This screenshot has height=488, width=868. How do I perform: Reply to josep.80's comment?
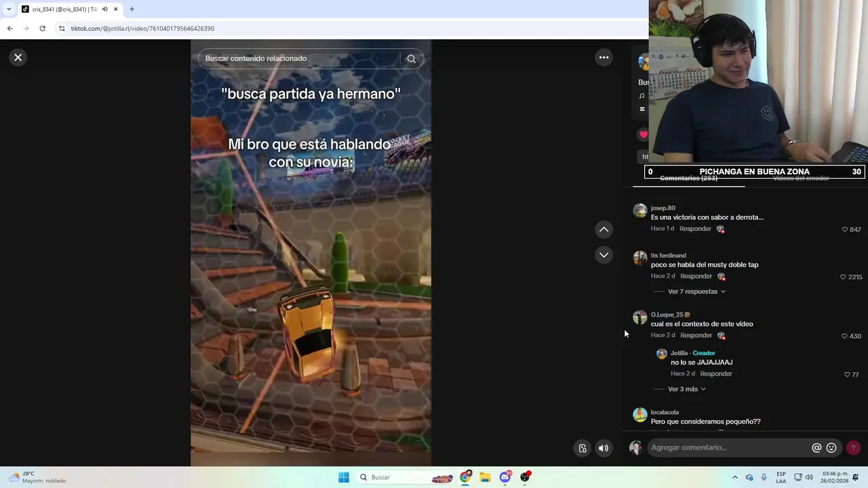[696, 229]
